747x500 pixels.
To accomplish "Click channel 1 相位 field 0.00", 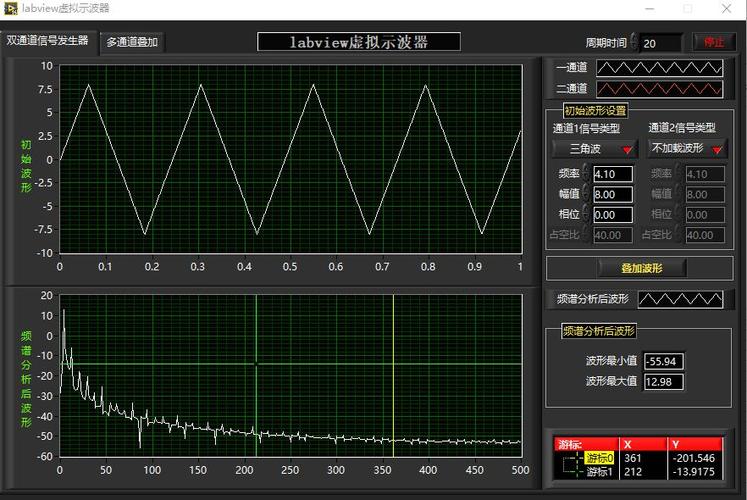I will pyautogui.click(x=613, y=215).
